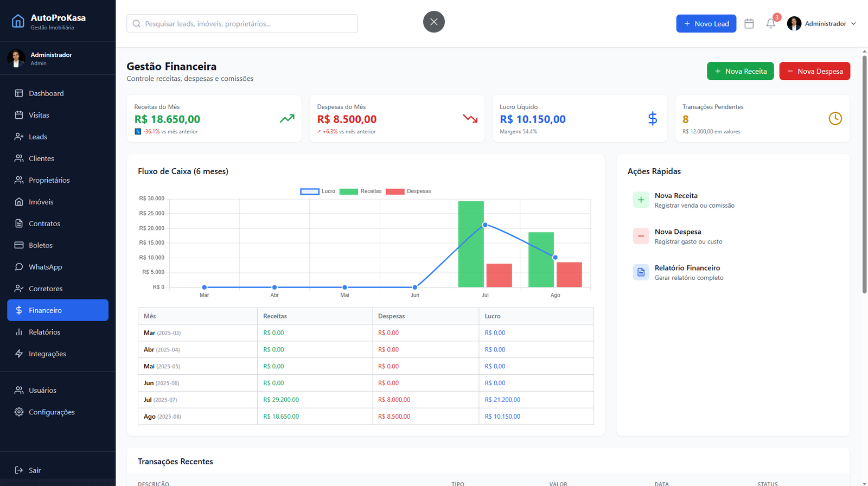Click the search leads input field

pyautogui.click(x=242, y=24)
